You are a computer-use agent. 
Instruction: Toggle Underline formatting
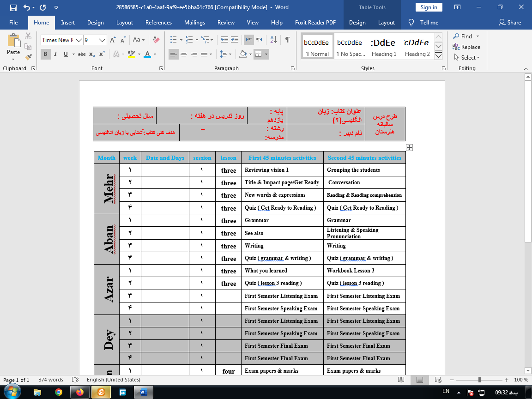pos(66,54)
